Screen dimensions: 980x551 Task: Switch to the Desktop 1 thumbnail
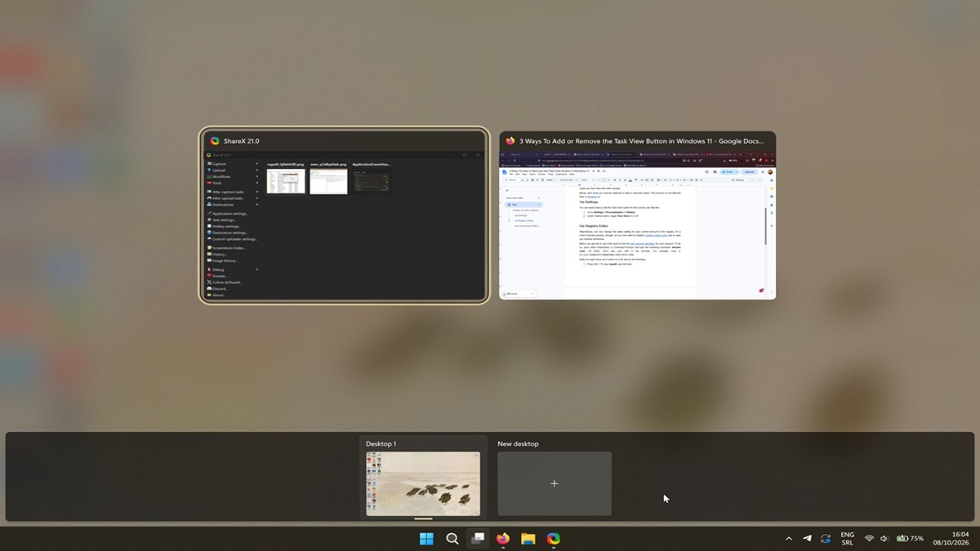[x=423, y=483]
